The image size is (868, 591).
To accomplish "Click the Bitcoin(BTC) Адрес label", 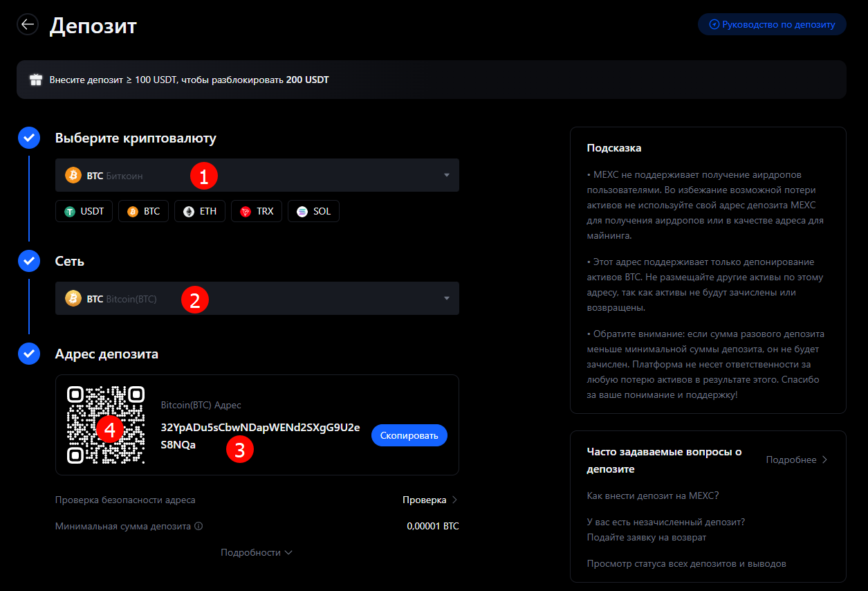I will [x=201, y=405].
